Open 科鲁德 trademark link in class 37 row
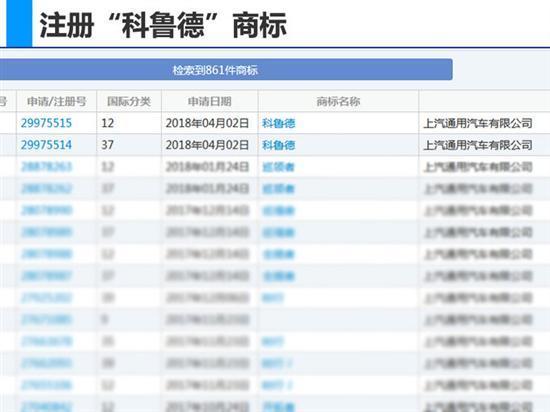The height and width of the screenshot is (412, 550). coord(279,145)
